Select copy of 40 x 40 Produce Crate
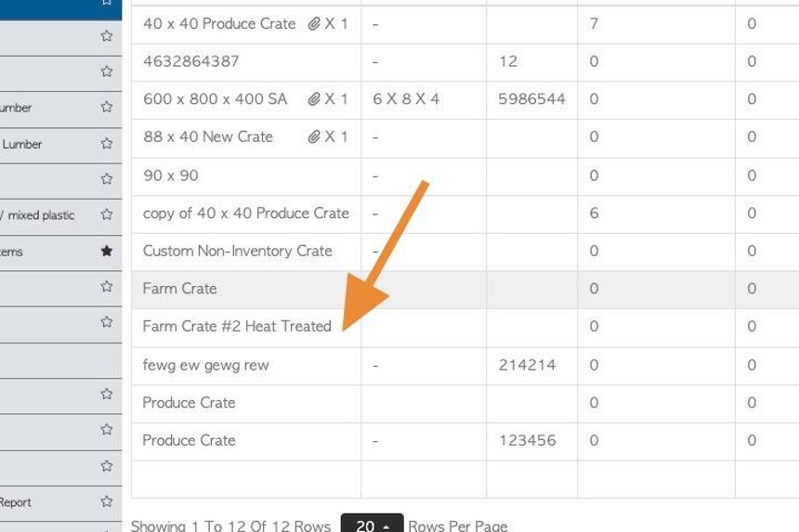This screenshot has width=799, height=532. (245, 214)
